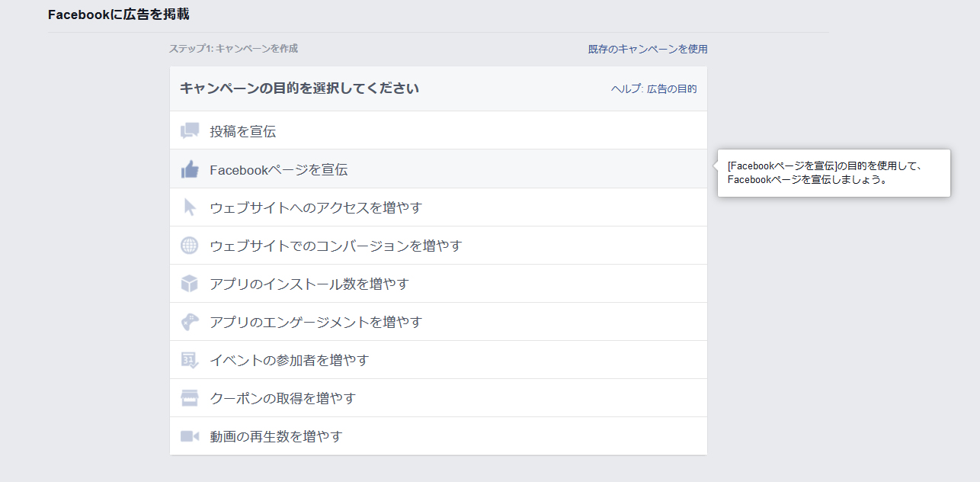
Task: Click the globe icon for ウェブサイトでのコンバージョン
Action: (x=190, y=246)
